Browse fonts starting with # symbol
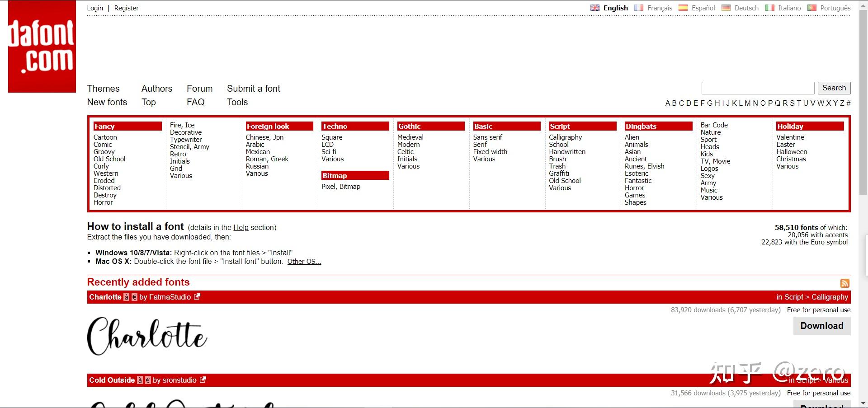The width and height of the screenshot is (868, 408). (x=849, y=103)
